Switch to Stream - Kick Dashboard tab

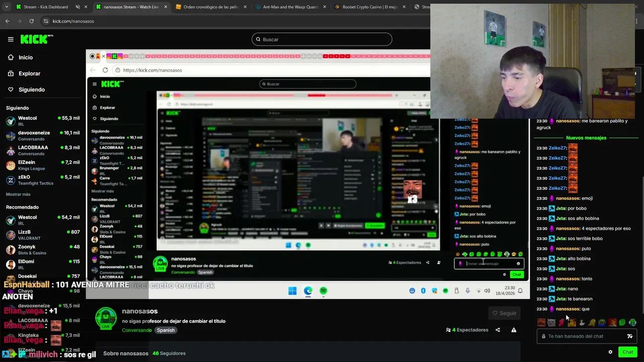46,7
